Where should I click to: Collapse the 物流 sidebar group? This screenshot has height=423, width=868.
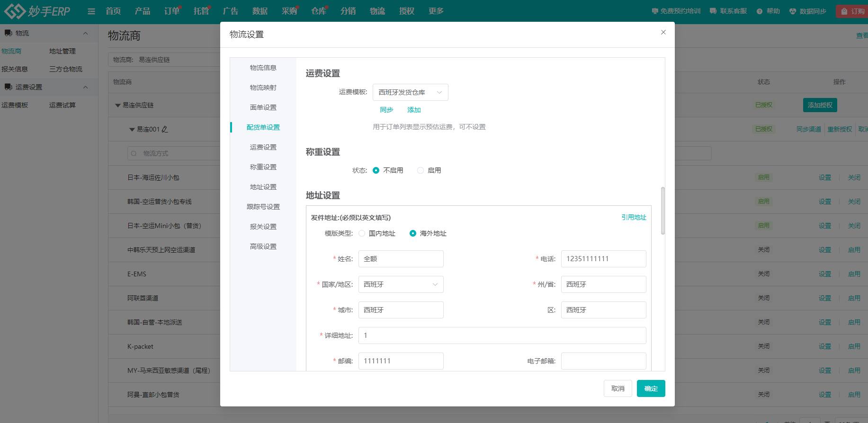86,33
